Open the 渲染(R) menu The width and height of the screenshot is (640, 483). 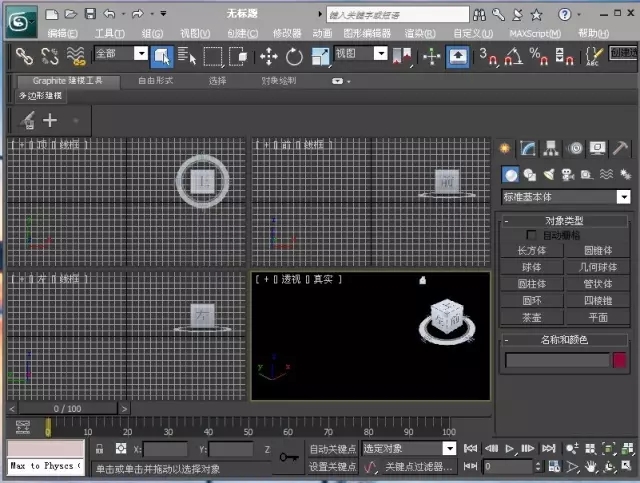pos(421,33)
